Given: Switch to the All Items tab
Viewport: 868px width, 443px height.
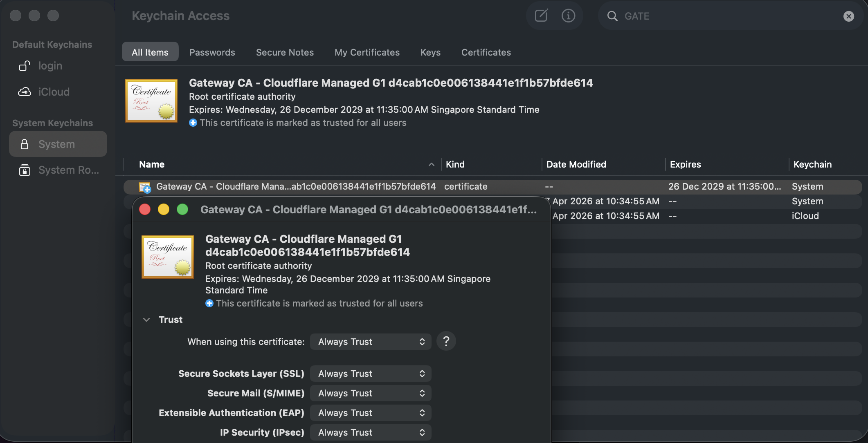Looking at the screenshot, I should [150, 52].
